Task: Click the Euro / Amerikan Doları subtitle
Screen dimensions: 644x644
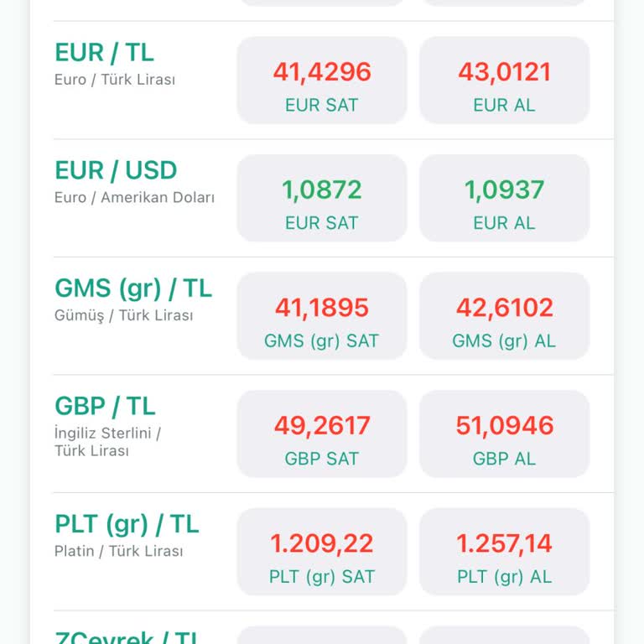Action: (x=134, y=198)
